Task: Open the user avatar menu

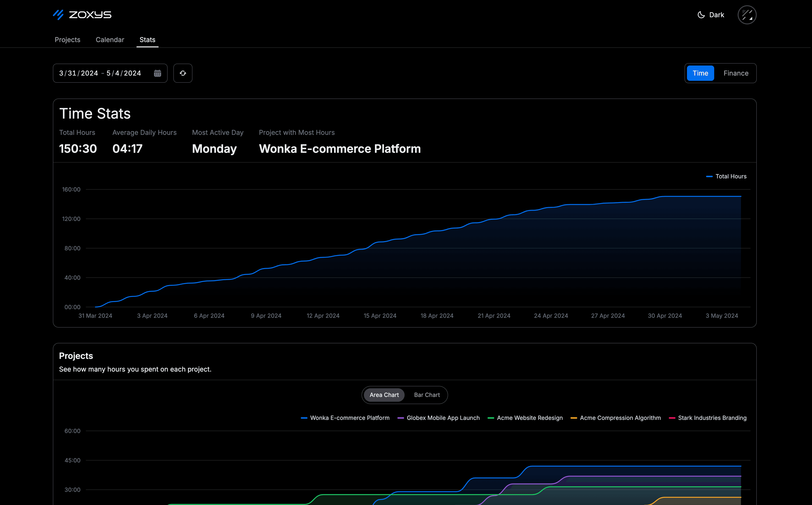Action: tap(747, 15)
